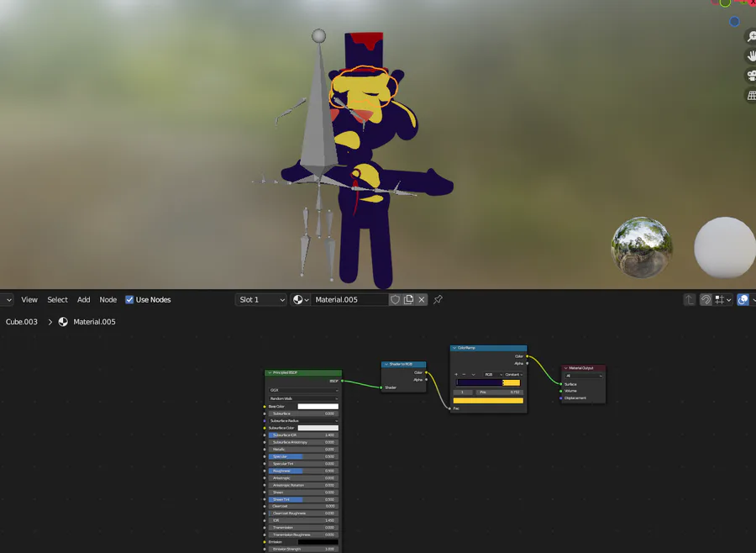
Task: Open ColorRamp RGB color mode dropdown
Action: [x=493, y=375]
